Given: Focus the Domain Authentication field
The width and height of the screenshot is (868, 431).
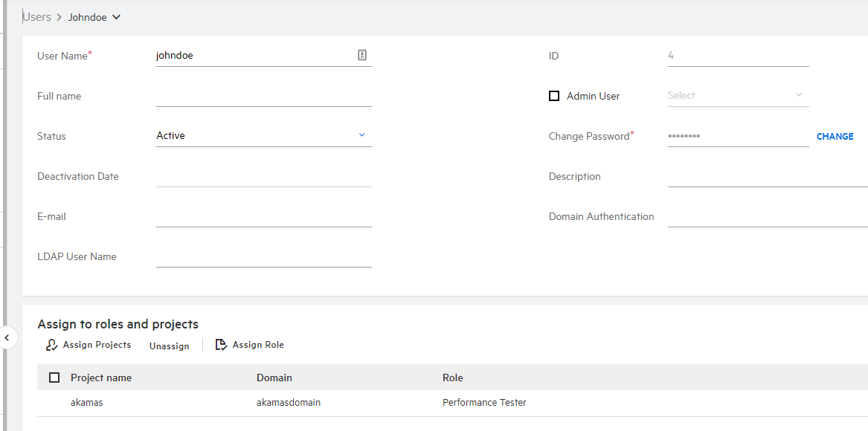Looking at the screenshot, I should tap(766, 216).
